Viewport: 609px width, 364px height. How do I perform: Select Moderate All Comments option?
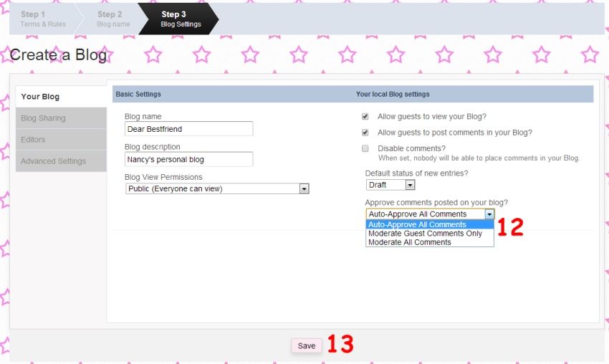click(x=430, y=242)
